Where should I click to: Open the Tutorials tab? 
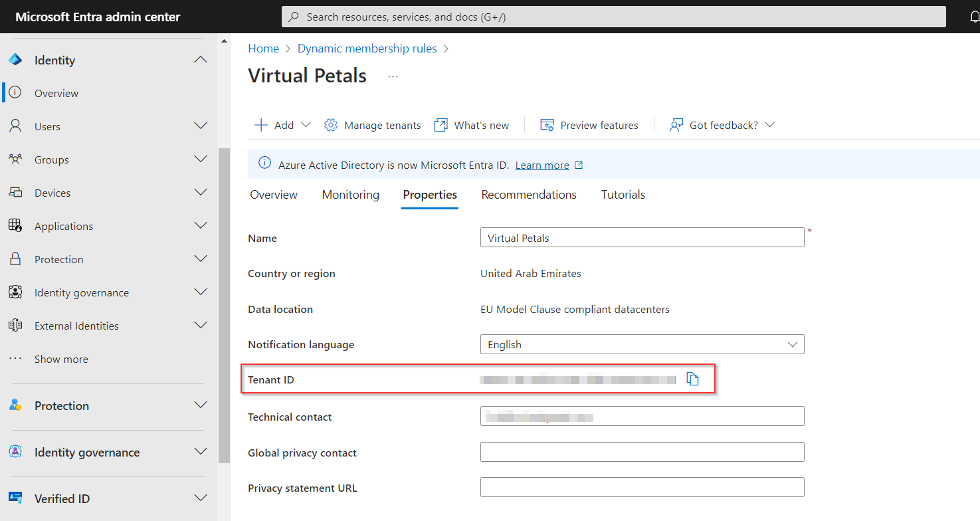(623, 195)
